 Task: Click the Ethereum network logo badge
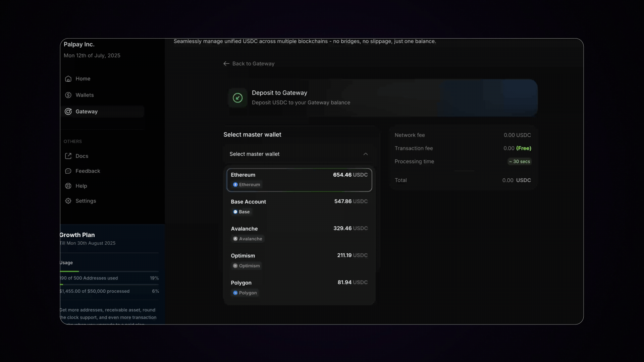(x=235, y=185)
